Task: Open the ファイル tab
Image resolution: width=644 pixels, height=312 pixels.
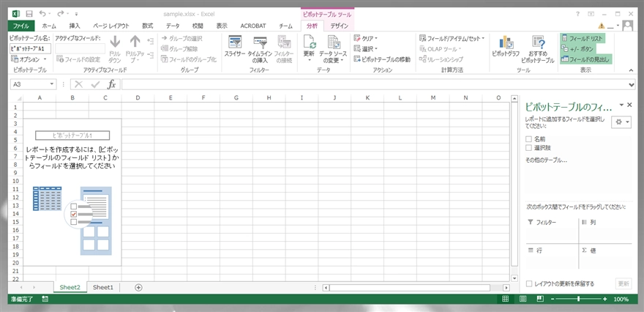Action: point(20,26)
